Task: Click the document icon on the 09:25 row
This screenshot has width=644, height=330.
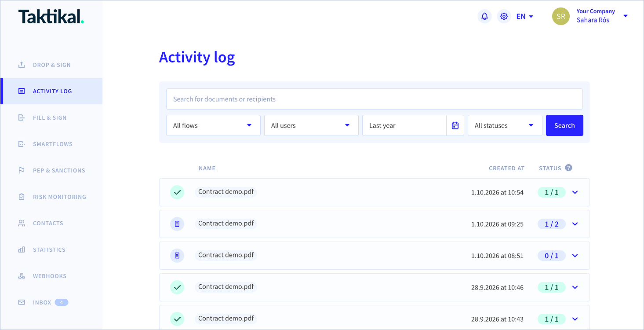Action: click(x=177, y=224)
